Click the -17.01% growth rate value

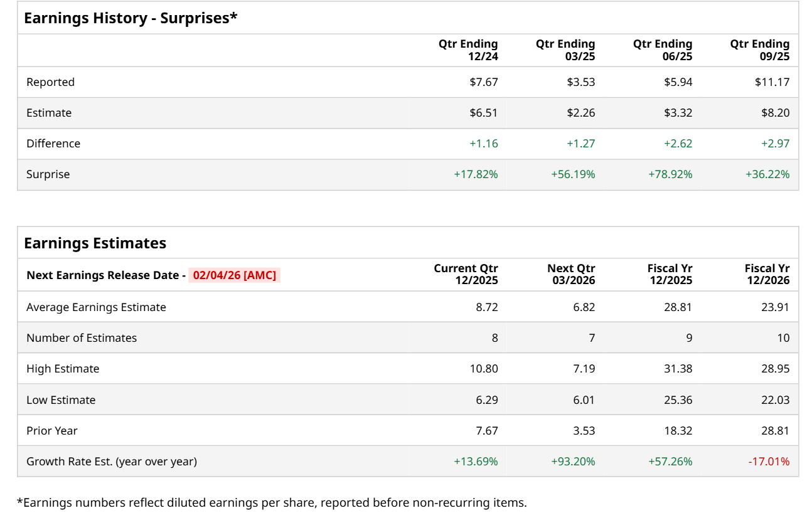pyautogui.click(x=769, y=462)
